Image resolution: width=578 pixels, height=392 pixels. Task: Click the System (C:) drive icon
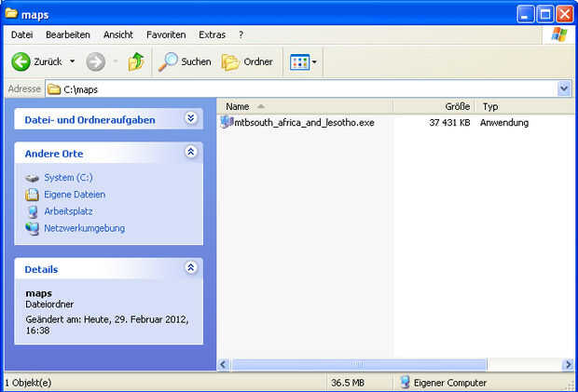click(32, 178)
